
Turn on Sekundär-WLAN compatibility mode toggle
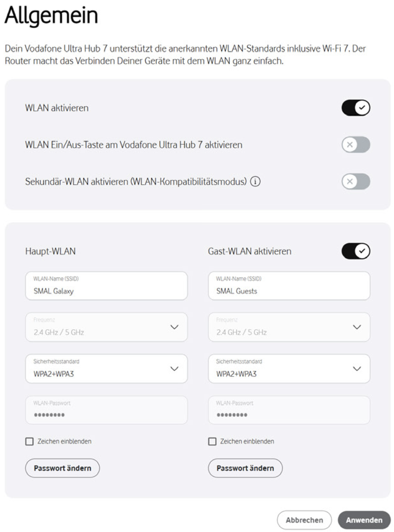coord(356,181)
